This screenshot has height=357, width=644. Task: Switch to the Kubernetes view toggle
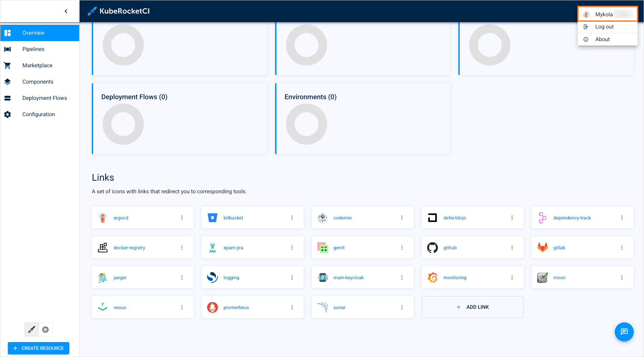(46, 329)
